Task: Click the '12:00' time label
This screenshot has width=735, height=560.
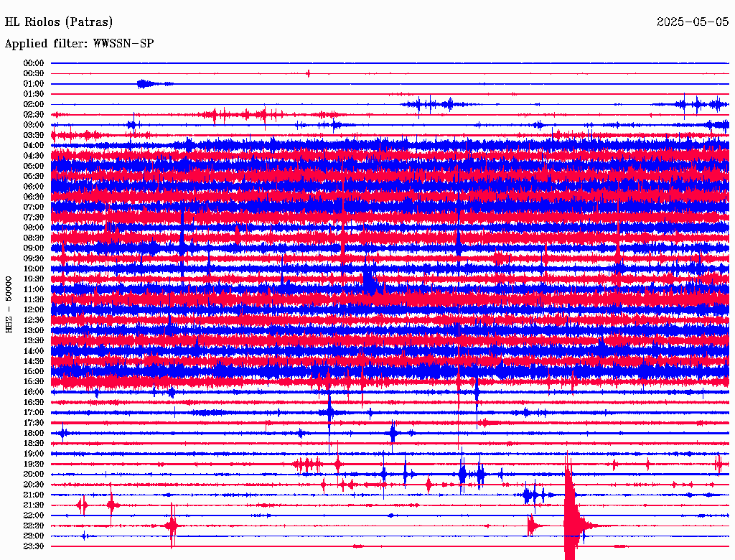Action: coord(34,310)
